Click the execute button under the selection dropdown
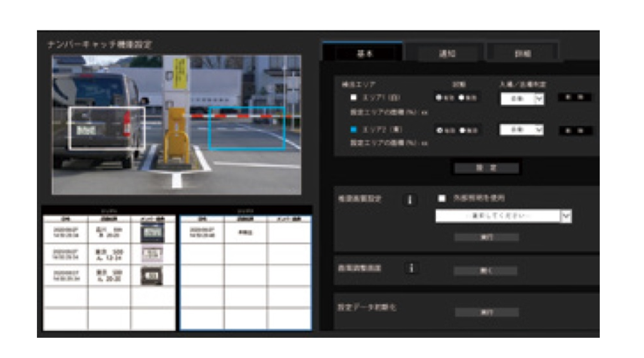644x358 pixels. coord(486,237)
